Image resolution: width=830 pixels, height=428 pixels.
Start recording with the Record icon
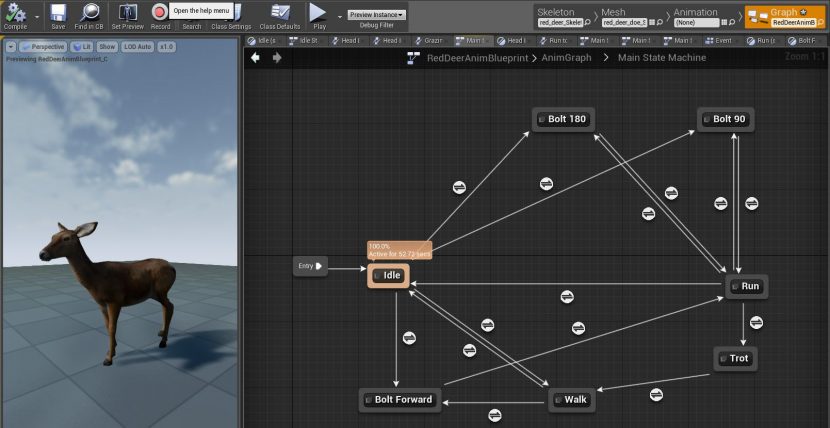[160, 13]
